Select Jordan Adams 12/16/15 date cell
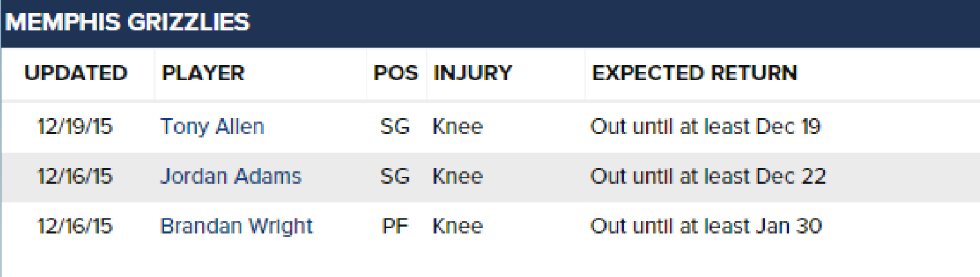The image size is (980, 277). pos(75,177)
